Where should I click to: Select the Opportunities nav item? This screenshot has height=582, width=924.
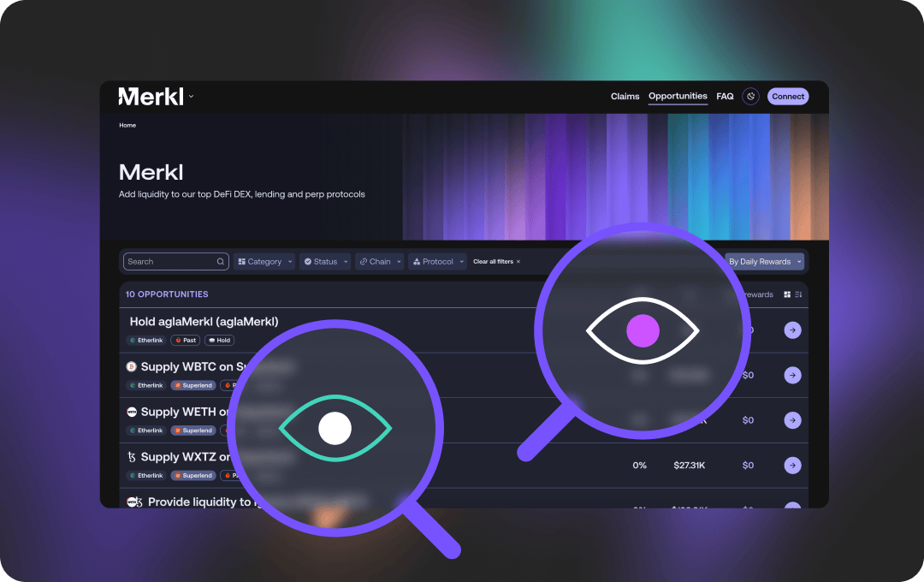coord(678,96)
